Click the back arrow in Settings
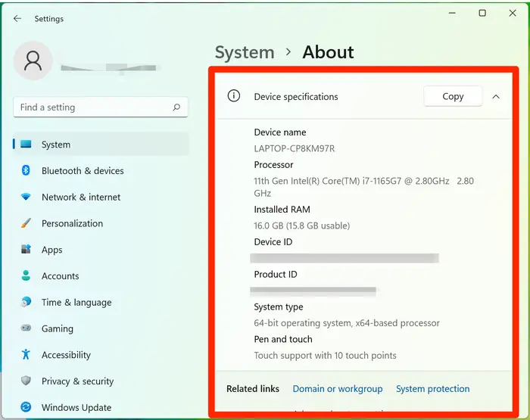This screenshot has width=530, height=420. [x=17, y=19]
